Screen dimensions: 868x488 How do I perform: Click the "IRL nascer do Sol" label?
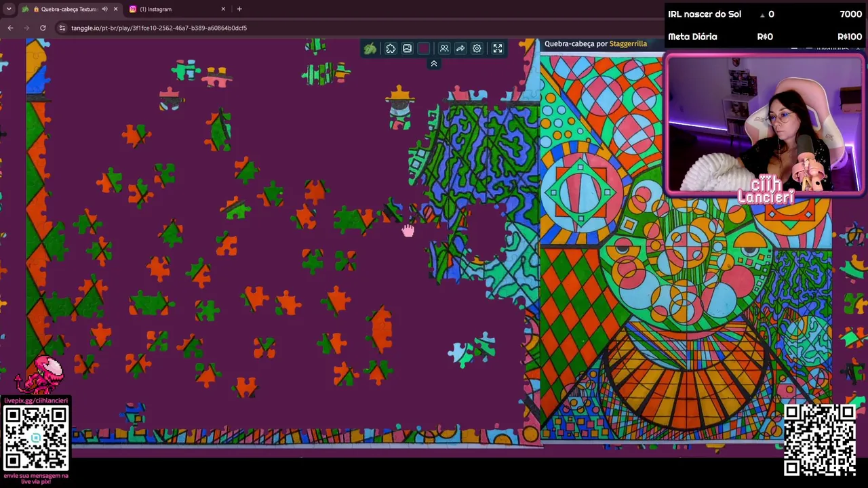point(705,14)
